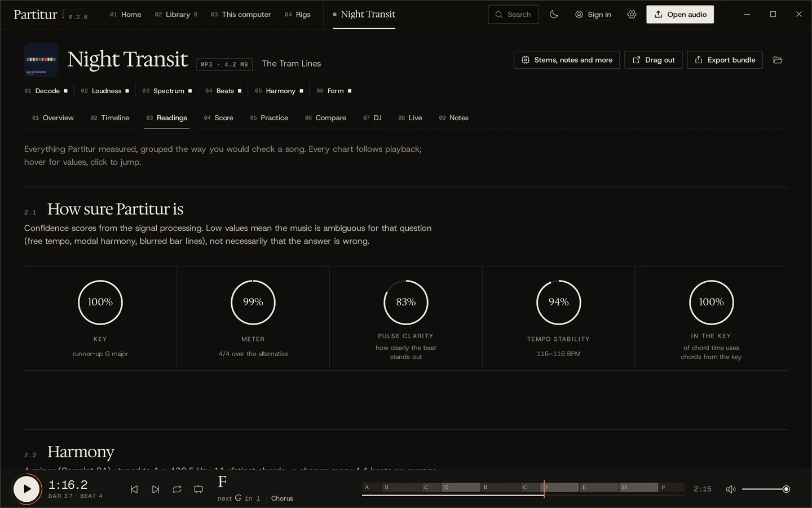Jump to section A in the timeline

coord(372,487)
